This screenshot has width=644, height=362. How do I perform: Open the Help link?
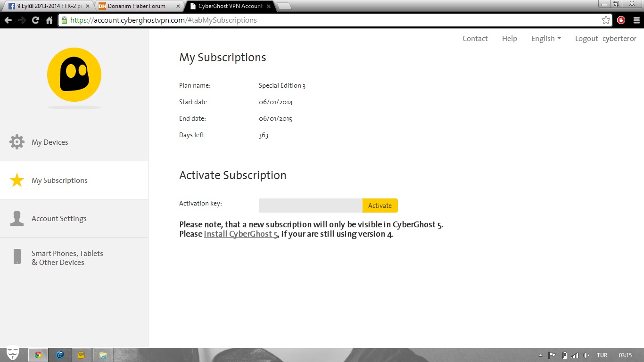(509, 39)
